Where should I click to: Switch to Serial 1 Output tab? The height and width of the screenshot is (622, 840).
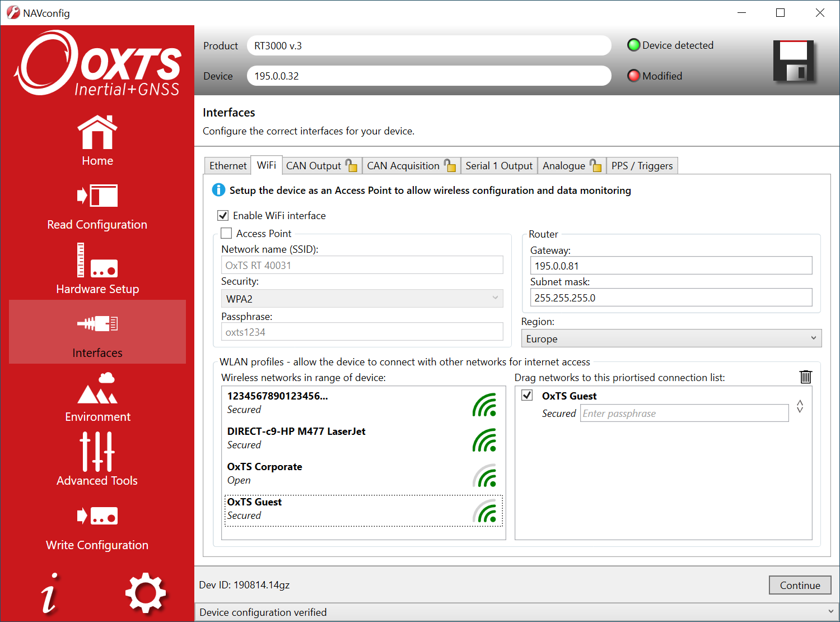(x=499, y=166)
